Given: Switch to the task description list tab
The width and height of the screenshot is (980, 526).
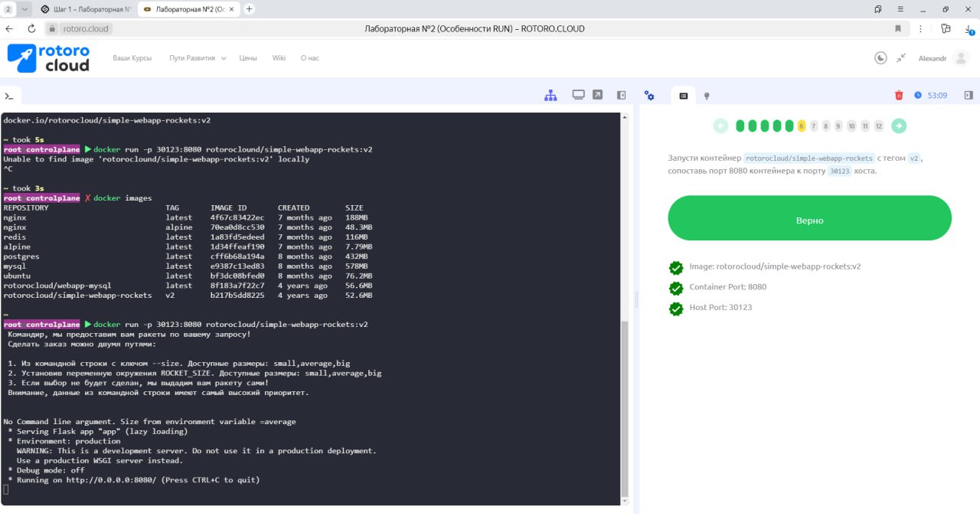Looking at the screenshot, I should click(684, 96).
